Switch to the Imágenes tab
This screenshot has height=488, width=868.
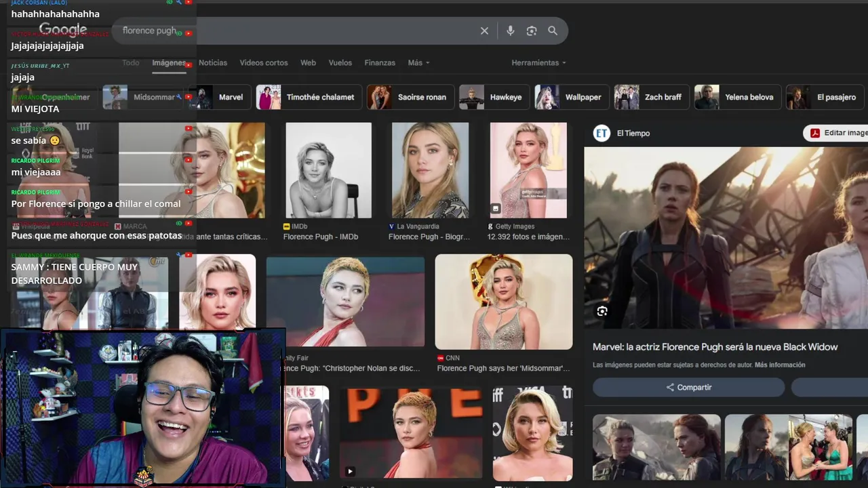[x=169, y=62]
